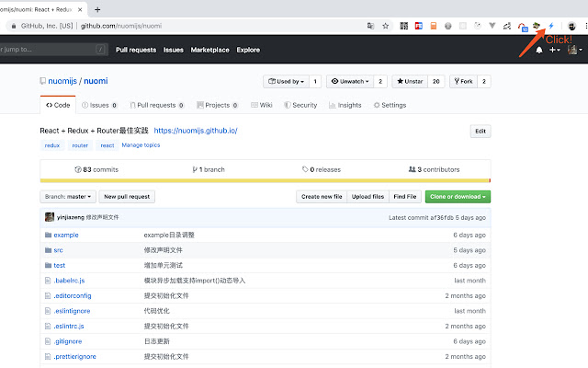Screen dimensions: 588x368
Task: Click Create new file button
Action: tap(322, 196)
